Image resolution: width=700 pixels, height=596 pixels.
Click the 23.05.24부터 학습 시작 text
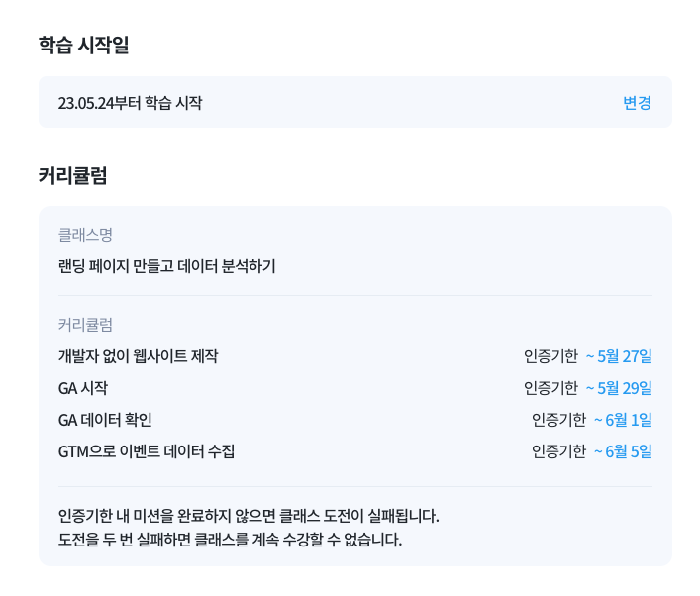[x=130, y=103]
